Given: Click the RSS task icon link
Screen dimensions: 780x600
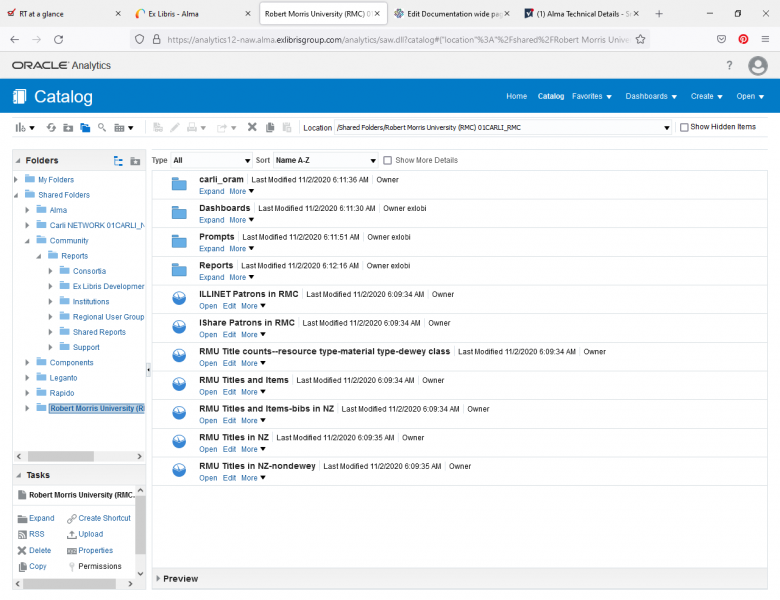Looking at the screenshot, I should pos(31,534).
